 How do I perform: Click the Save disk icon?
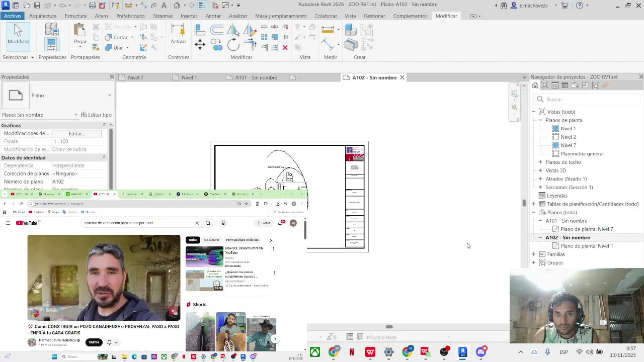tap(37, 6)
